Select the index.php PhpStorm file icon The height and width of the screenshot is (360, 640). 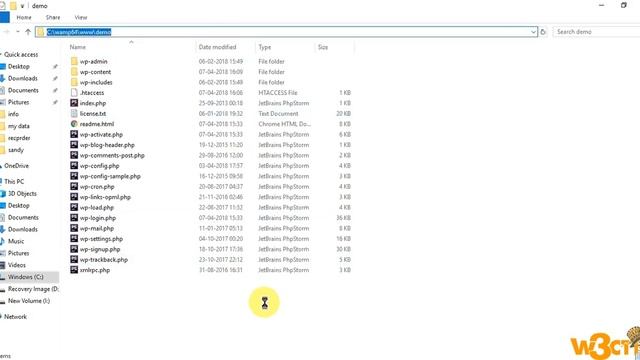tap(74, 103)
